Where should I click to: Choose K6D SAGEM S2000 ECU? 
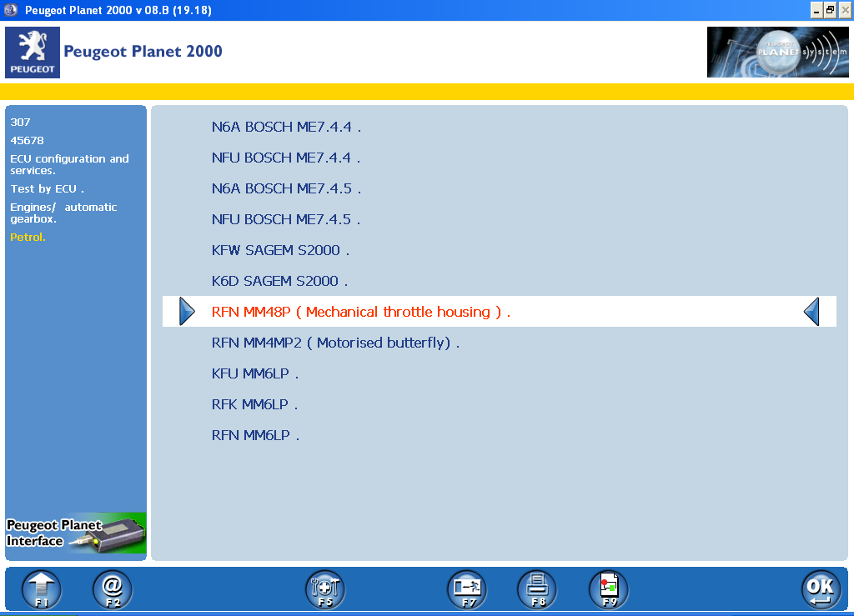click(279, 282)
